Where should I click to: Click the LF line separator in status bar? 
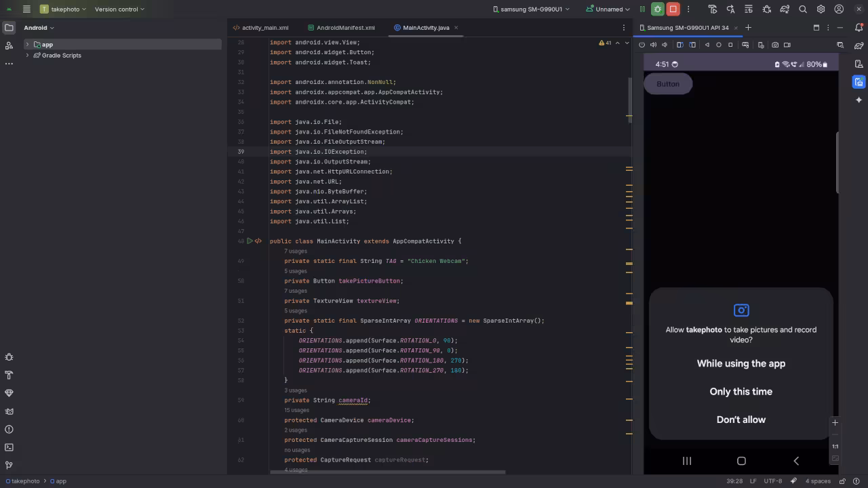[x=753, y=481]
